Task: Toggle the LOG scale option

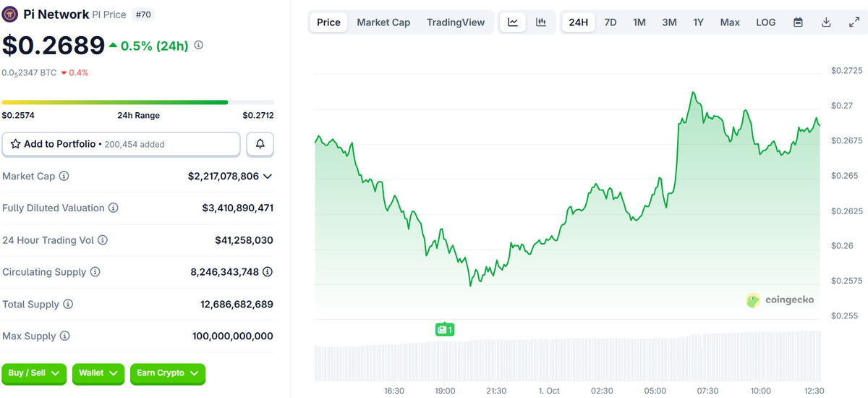Action: 765,22
